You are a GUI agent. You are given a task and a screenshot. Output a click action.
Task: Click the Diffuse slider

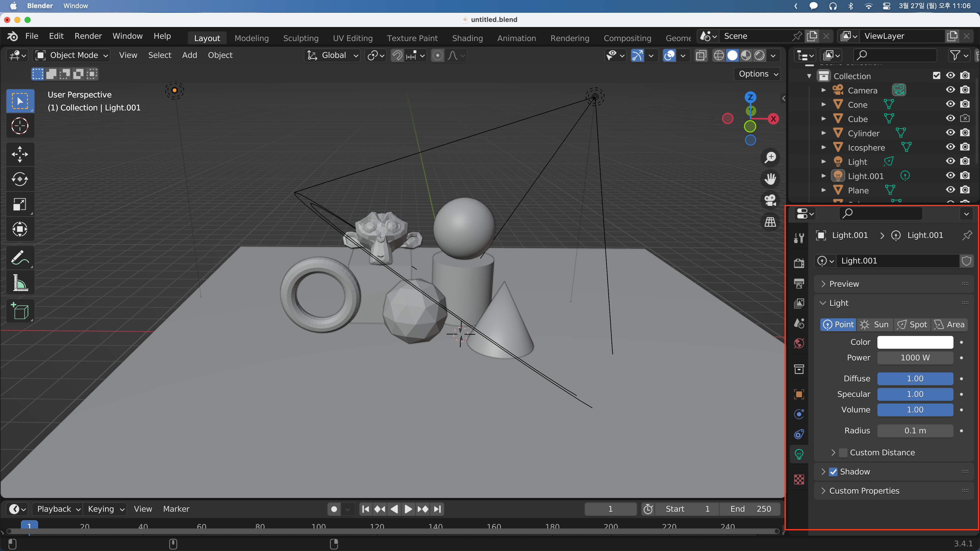[915, 379]
